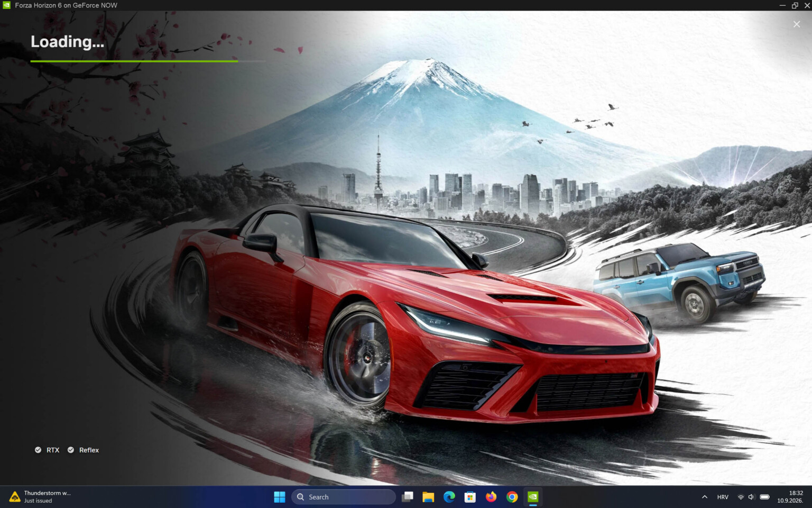Expand the hidden system tray icons chevron
Image resolution: width=812 pixels, height=508 pixels.
coord(705,497)
